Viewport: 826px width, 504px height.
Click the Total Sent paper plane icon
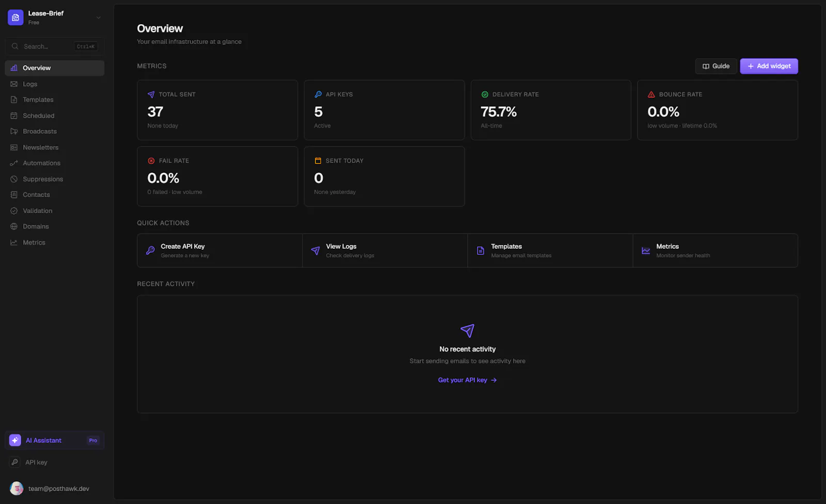151,94
